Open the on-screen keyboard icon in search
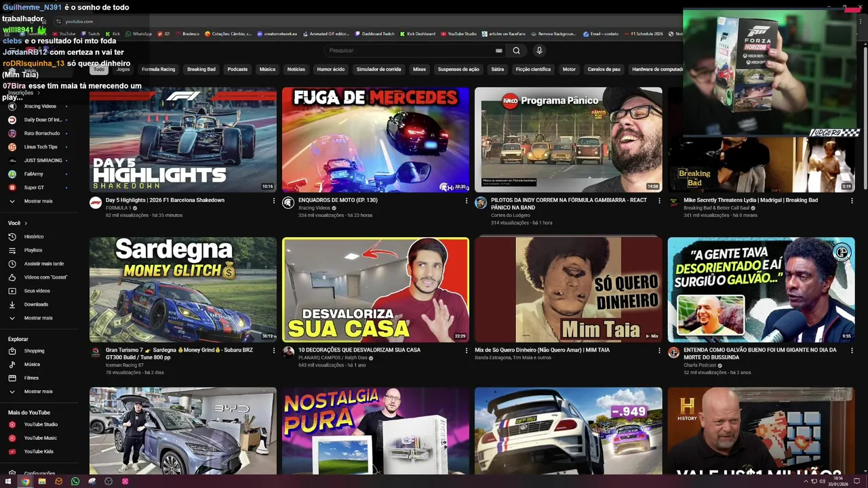Screen dimensions: 868x488 tap(499, 50)
